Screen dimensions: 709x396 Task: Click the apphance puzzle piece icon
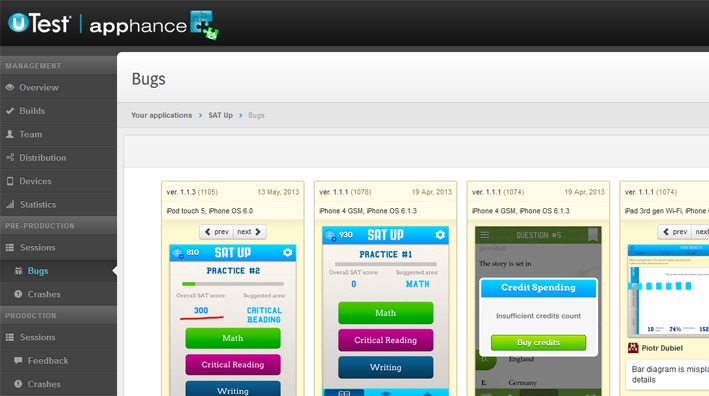click(x=204, y=25)
